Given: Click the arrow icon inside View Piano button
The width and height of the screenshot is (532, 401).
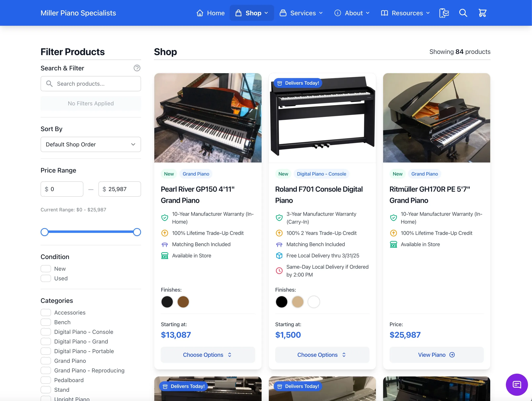Looking at the screenshot, I should 452,355.
